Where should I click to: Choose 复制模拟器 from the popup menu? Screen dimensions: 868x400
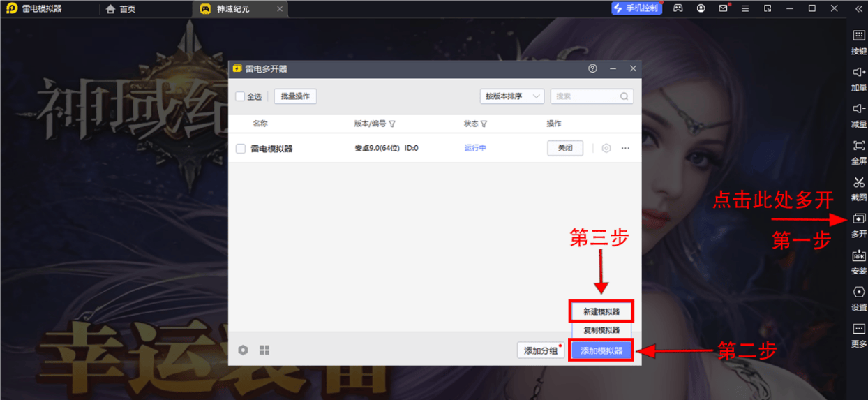[x=601, y=329]
